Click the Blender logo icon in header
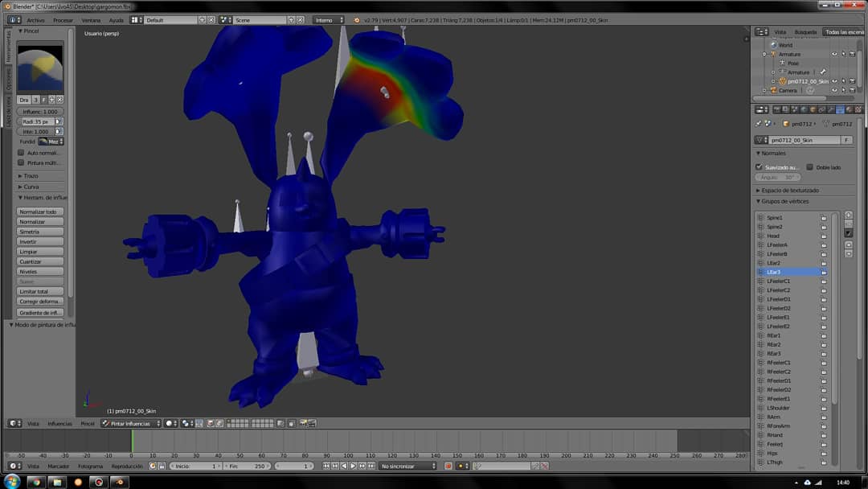The width and height of the screenshot is (868, 489). (357, 20)
